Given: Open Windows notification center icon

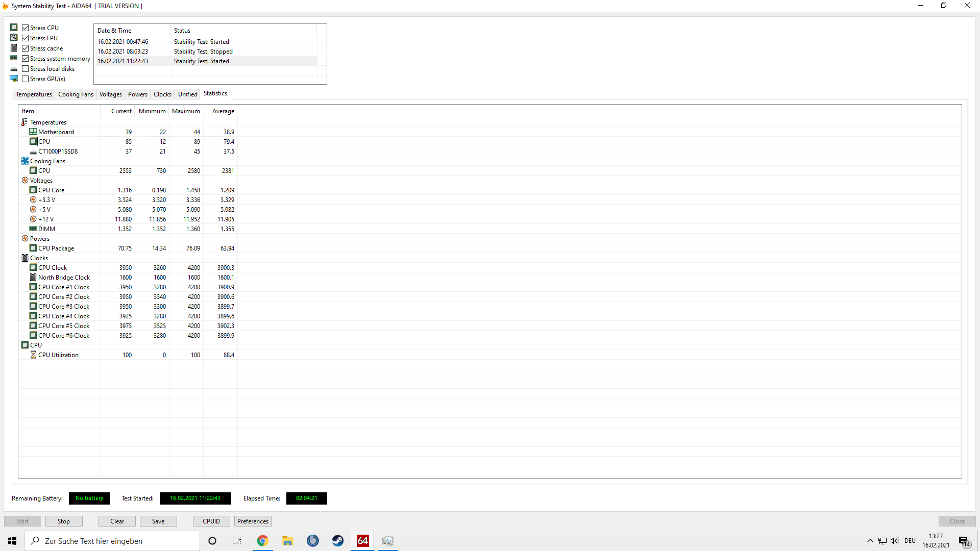Looking at the screenshot, I should [x=964, y=541].
